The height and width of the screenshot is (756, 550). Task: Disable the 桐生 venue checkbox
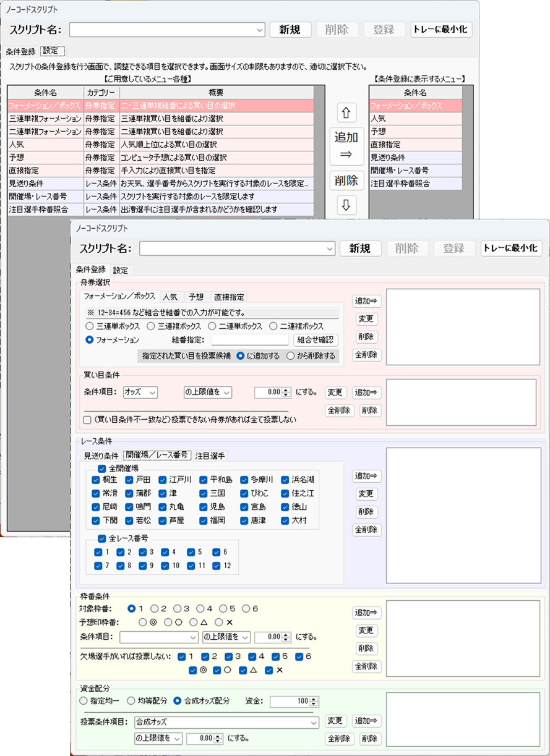click(96, 480)
